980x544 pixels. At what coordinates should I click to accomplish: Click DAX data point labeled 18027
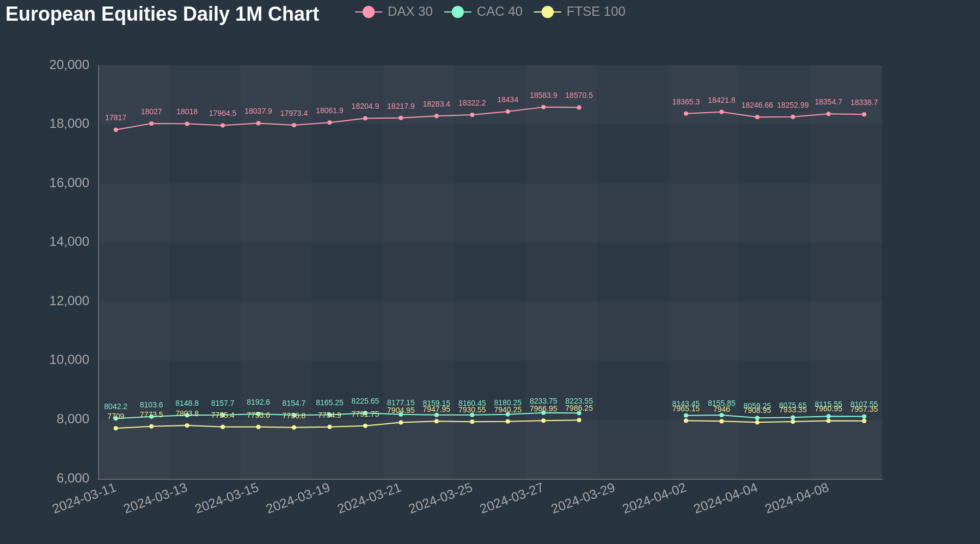coord(151,123)
